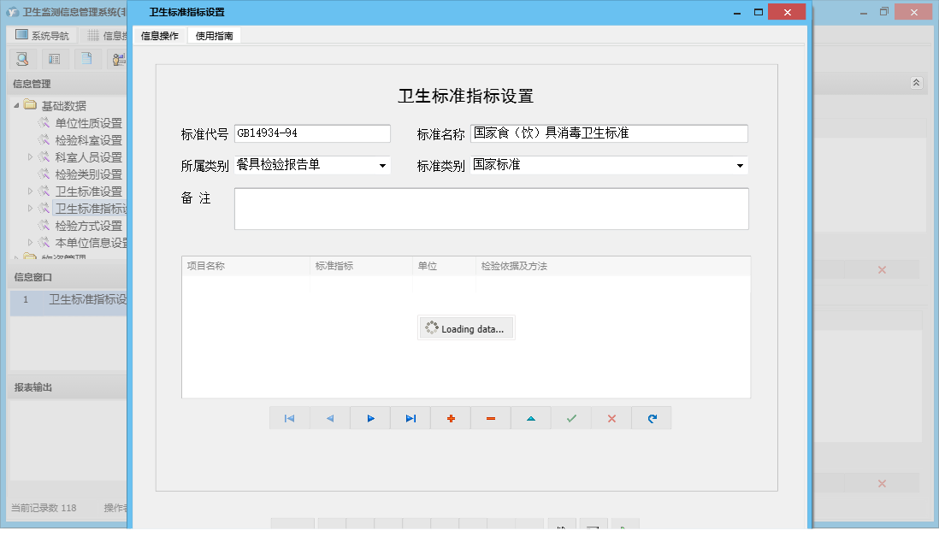
Task: Click inside the 备注 text field
Action: [492, 208]
